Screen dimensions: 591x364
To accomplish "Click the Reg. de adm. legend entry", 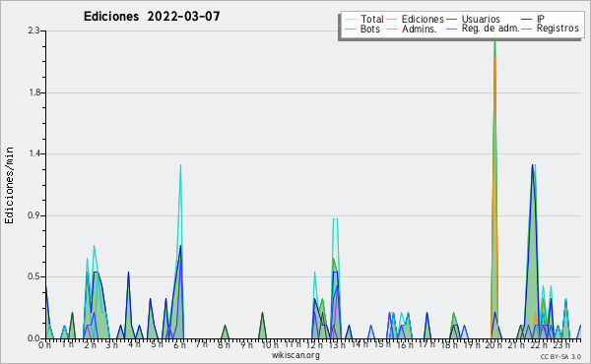I will [483, 29].
